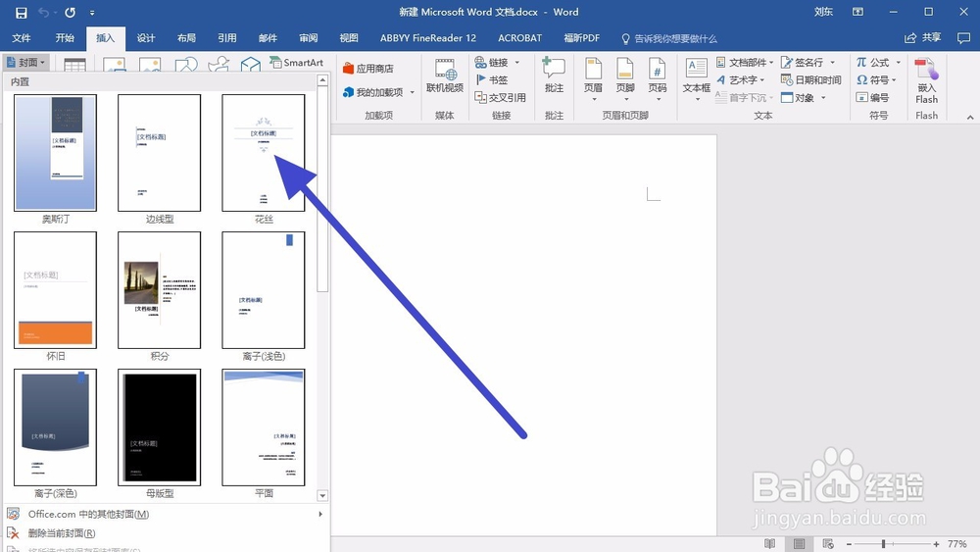This screenshot has width=980, height=552.
Task: Open the 福昕PDF tab
Action: click(582, 38)
